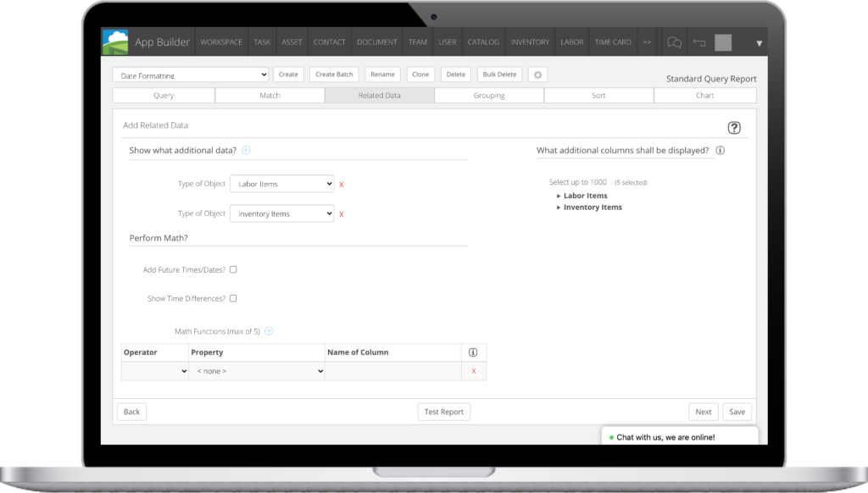Remove the Labor Items object row
Image resolution: width=868 pixels, height=493 pixels.
[342, 185]
